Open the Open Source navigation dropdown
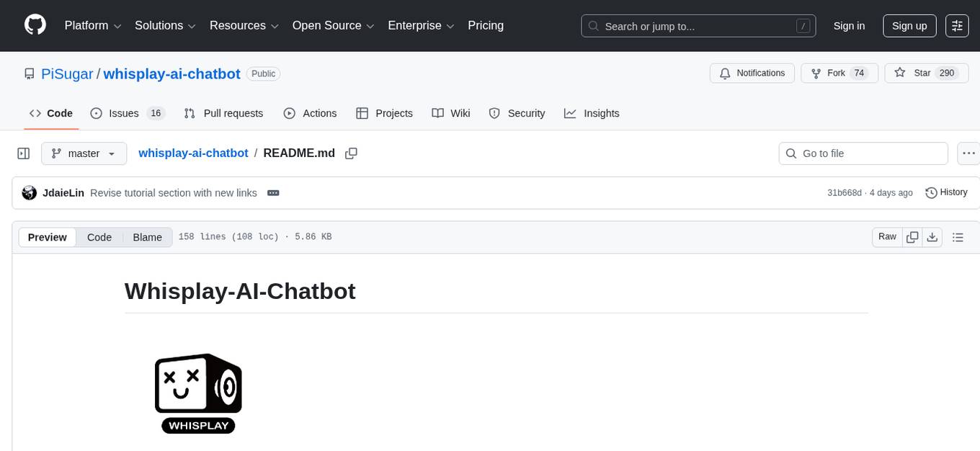 tap(333, 25)
